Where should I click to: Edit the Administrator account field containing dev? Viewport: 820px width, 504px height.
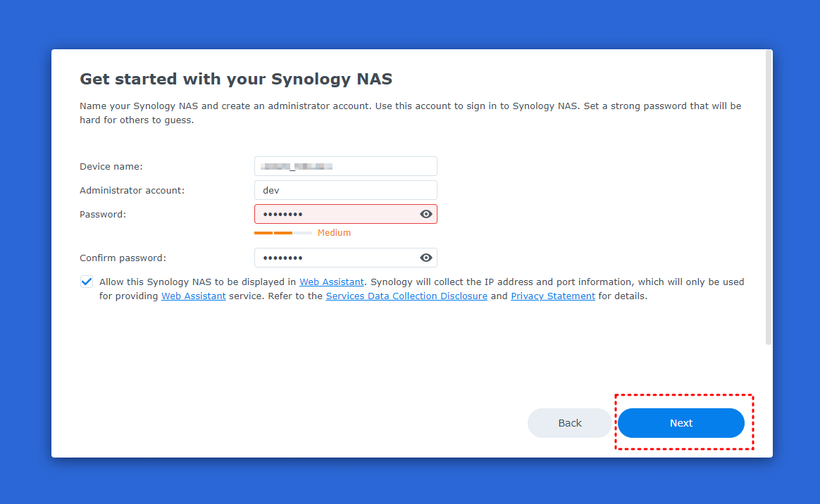tap(346, 190)
